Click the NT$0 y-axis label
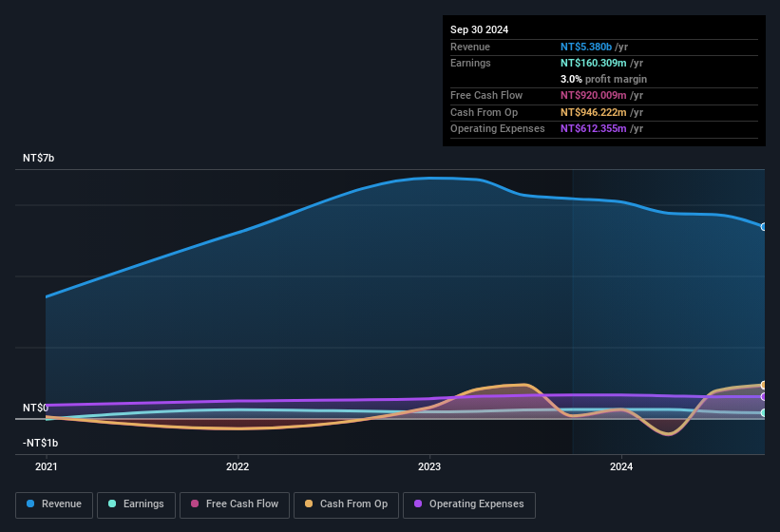 [35, 408]
